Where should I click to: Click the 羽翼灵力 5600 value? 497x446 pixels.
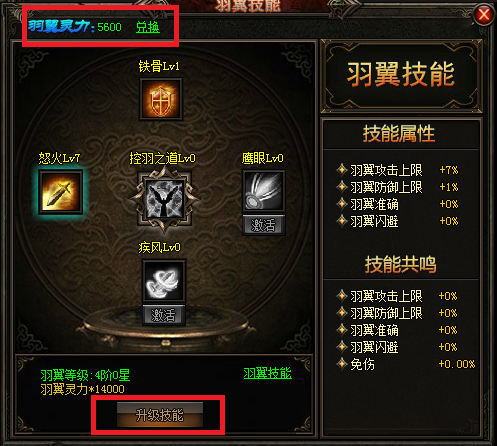[109, 27]
